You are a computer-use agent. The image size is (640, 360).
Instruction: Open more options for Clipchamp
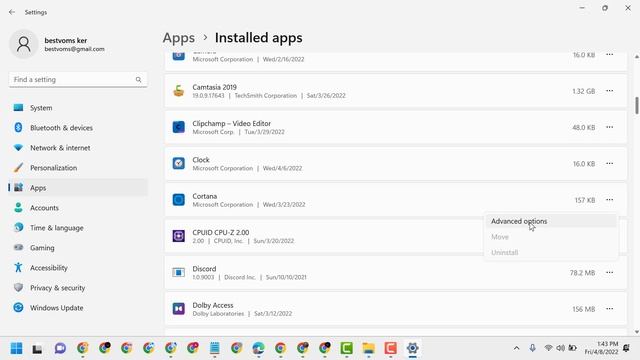pos(609,127)
